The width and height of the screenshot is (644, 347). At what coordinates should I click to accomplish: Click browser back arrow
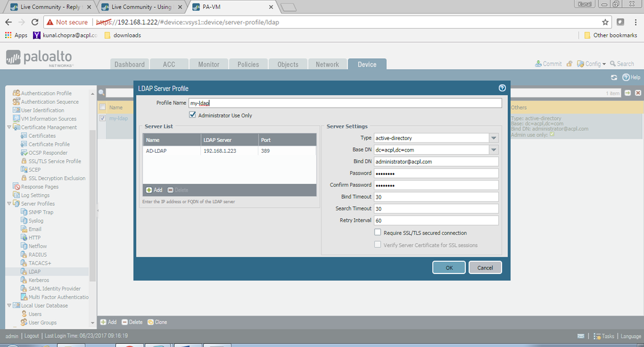(x=8, y=22)
